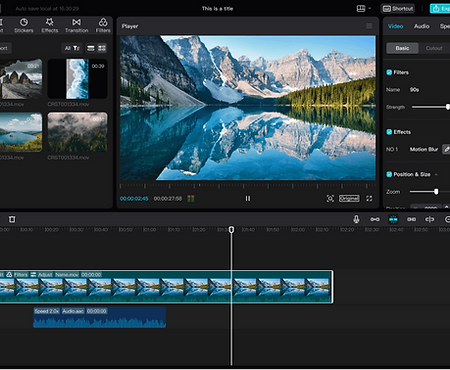
Task: Select the blue lake island clip thumbnail
Action: point(21,132)
